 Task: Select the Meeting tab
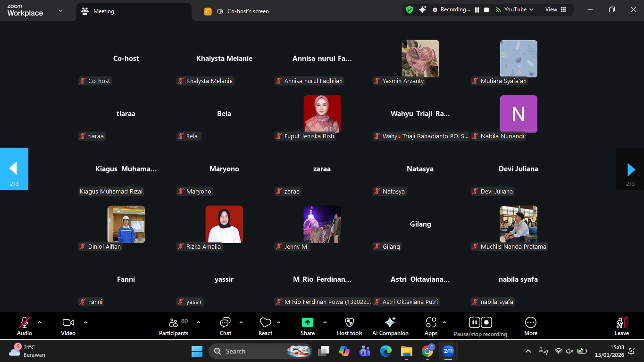(103, 11)
